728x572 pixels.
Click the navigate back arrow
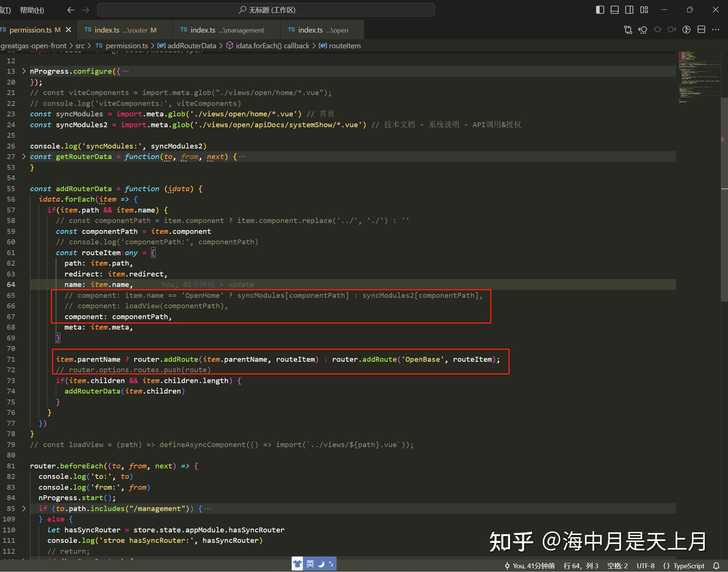pos(71,10)
